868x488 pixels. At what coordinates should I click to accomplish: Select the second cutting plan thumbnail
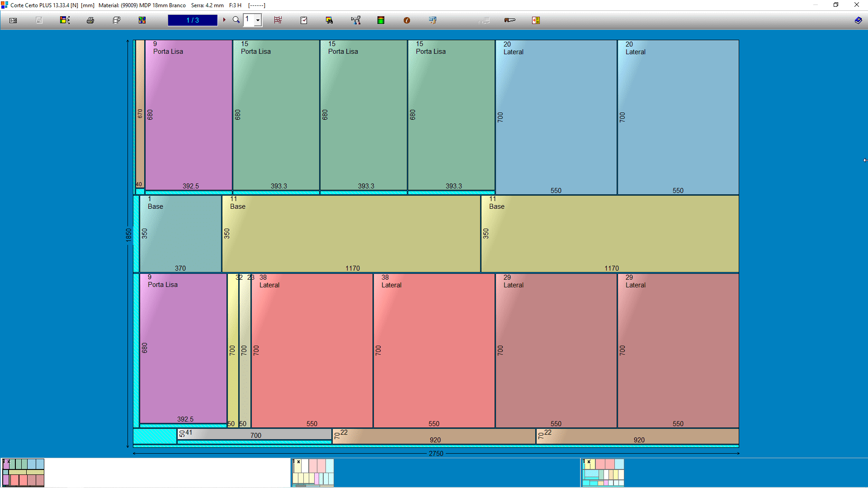coord(313,472)
